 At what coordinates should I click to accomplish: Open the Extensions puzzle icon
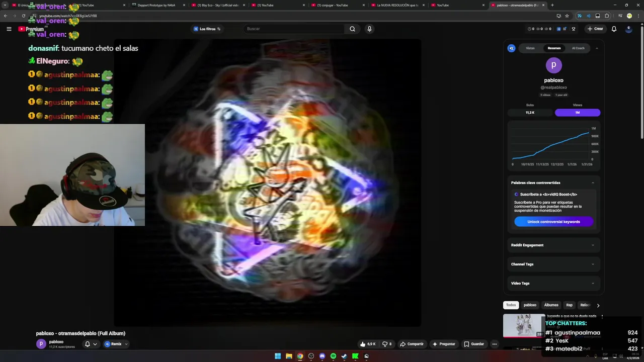coord(607,16)
